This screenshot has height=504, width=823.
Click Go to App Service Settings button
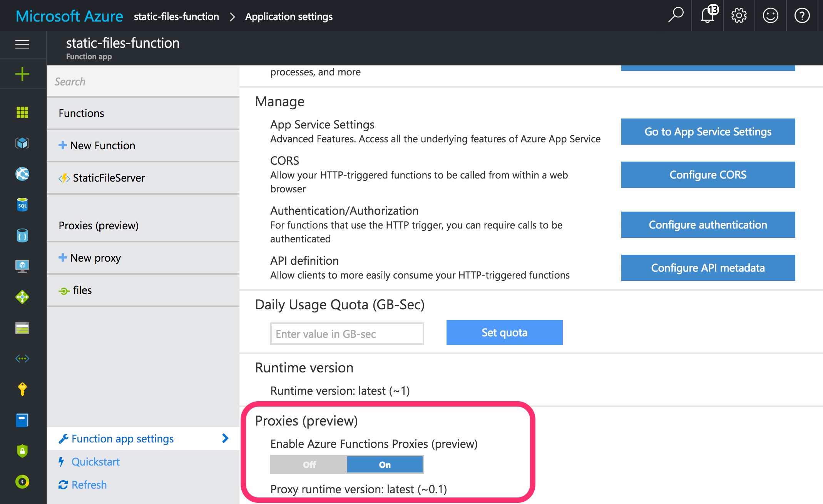pos(708,132)
